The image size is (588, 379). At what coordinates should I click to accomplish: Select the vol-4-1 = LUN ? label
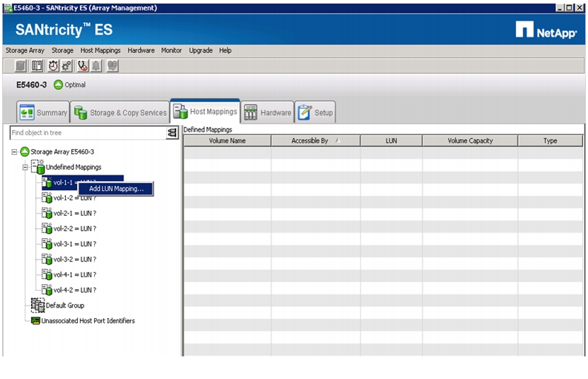75,274
